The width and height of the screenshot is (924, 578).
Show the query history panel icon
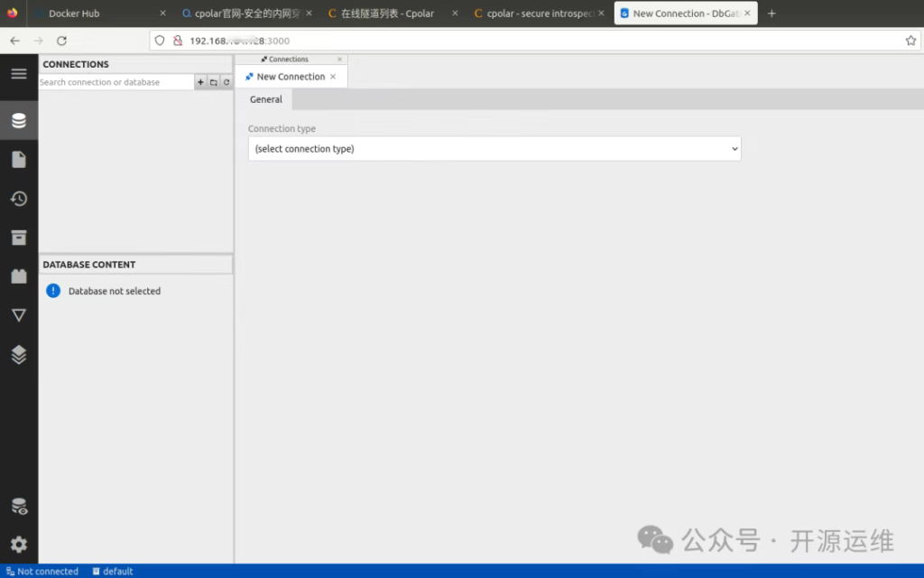pyautogui.click(x=19, y=199)
